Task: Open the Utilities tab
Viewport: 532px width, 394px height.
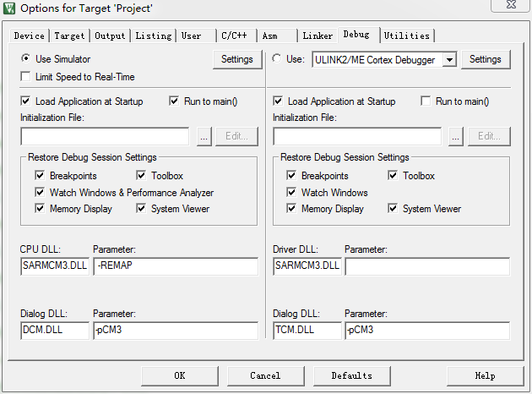Action: click(407, 36)
